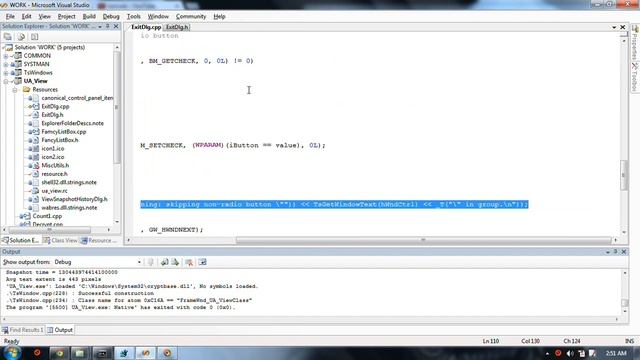Viewport: 640px width, 360px height.
Task: Go to previous message in Output toolbar
Action: (x=164, y=262)
